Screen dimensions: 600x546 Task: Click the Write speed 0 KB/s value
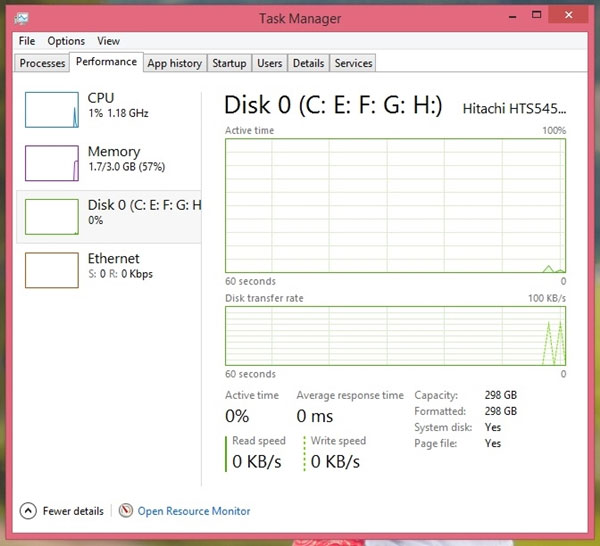click(335, 461)
